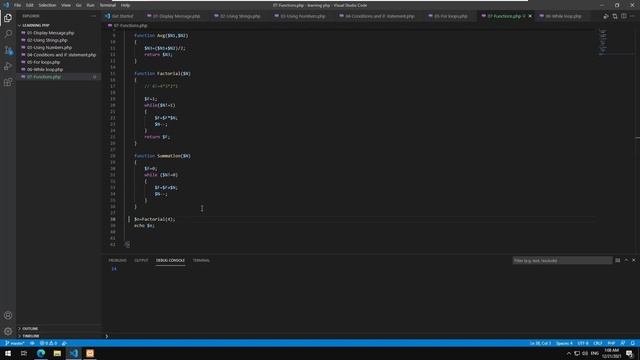This screenshot has height=360, width=640.
Task: Open the Manage gear menu
Action: pyautogui.click(x=8, y=331)
